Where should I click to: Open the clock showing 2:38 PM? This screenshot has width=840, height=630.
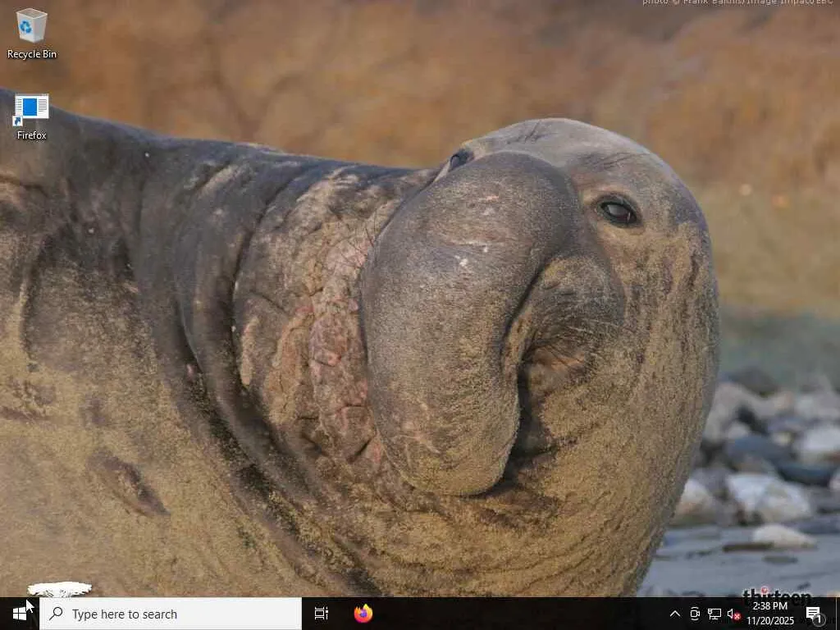pyautogui.click(x=770, y=614)
